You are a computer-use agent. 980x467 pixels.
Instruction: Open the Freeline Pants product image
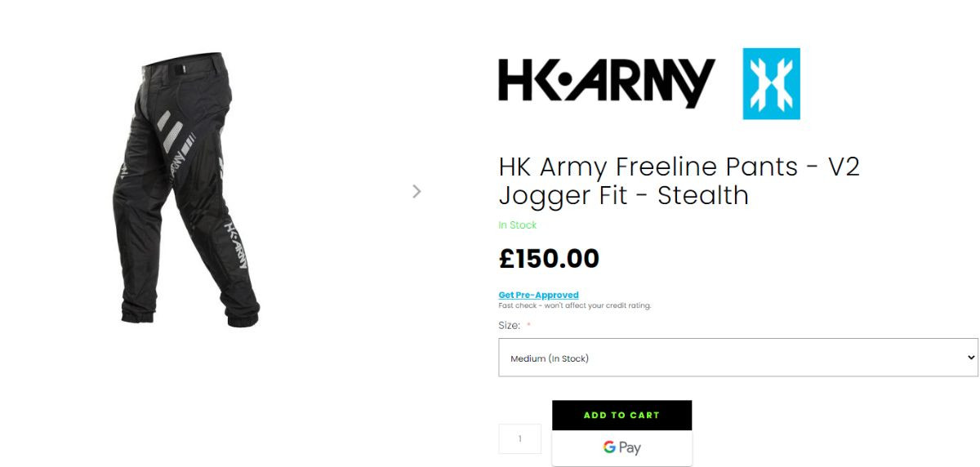pos(186,189)
